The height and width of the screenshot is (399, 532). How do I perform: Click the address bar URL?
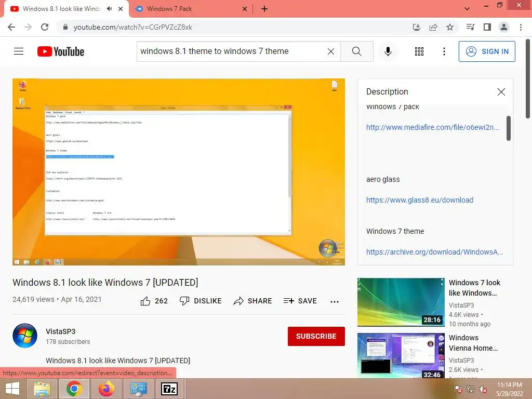click(x=132, y=27)
